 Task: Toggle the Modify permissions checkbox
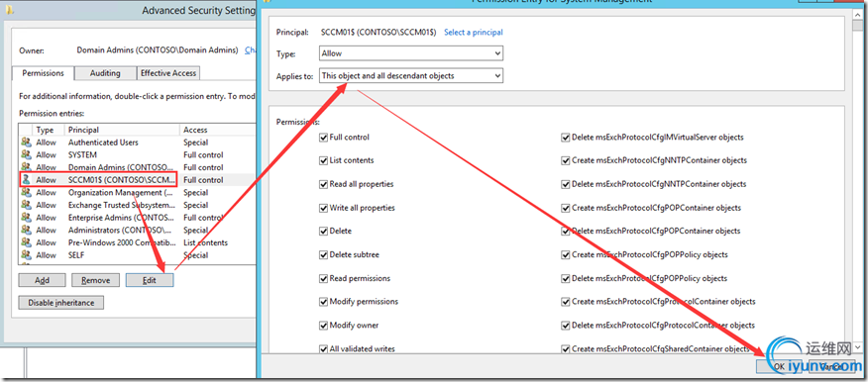pos(323,302)
